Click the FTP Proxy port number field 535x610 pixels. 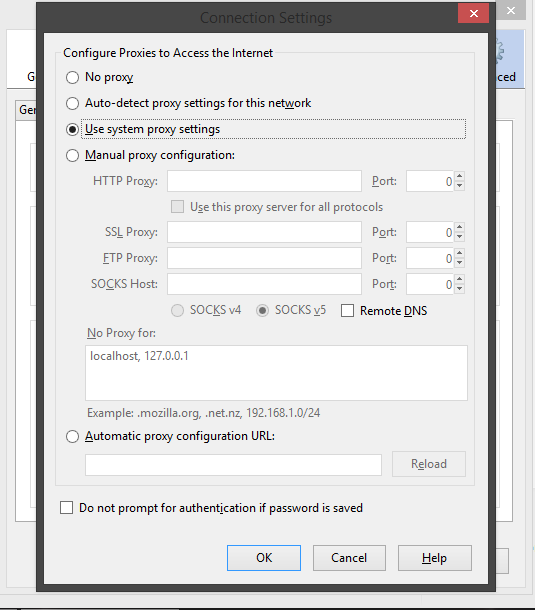(430, 258)
